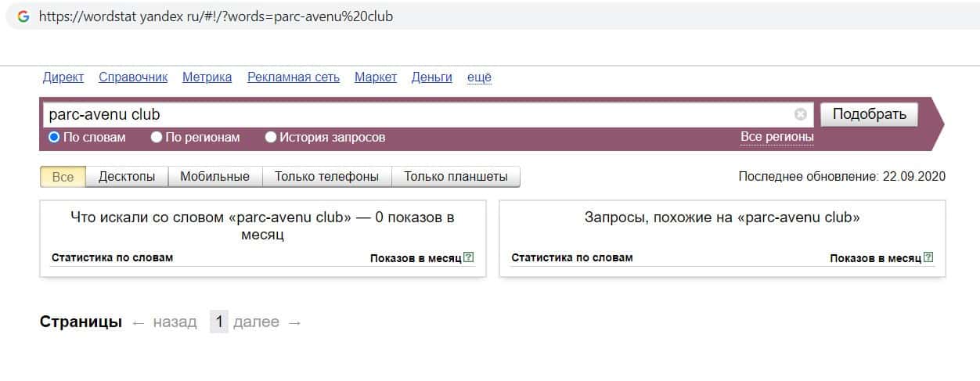Viewport: 980px width, 381px height.
Task: Expand the "ещё" services menu
Action: [479, 77]
